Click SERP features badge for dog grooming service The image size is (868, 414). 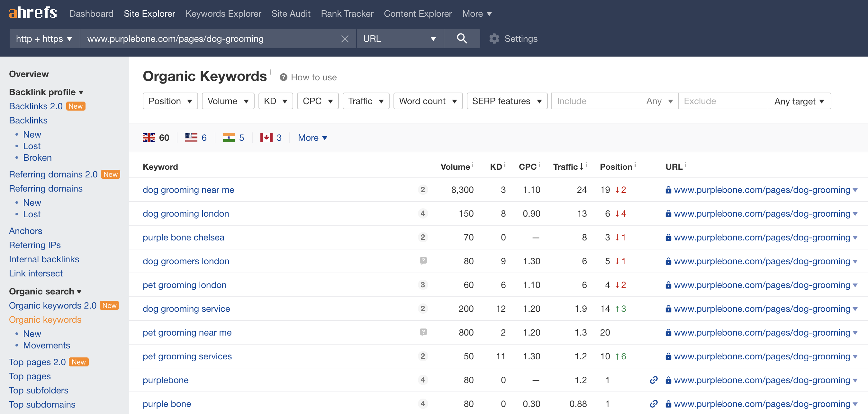coord(422,309)
